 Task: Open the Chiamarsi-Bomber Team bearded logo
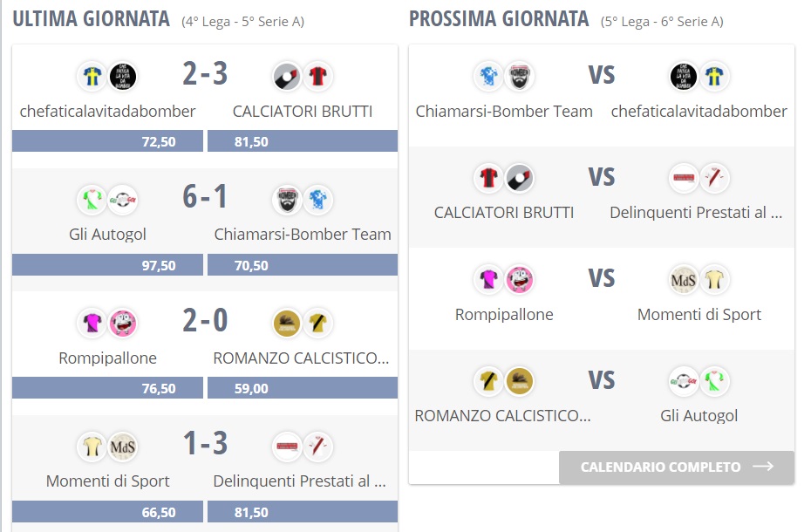pyautogui.click(x=285, y=200)
